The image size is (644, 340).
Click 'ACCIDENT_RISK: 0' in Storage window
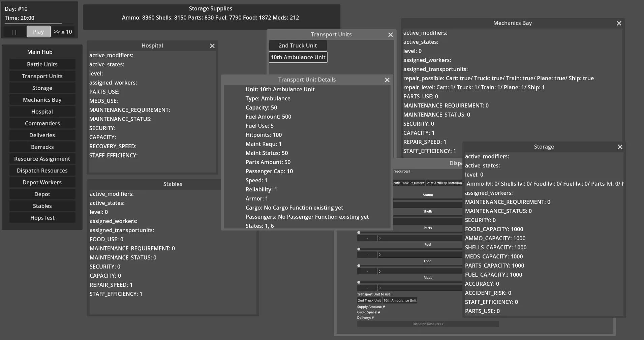point(488,293)
